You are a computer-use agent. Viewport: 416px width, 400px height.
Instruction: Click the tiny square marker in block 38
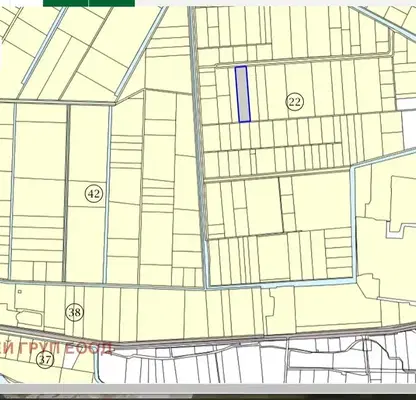tap(20, 292)
